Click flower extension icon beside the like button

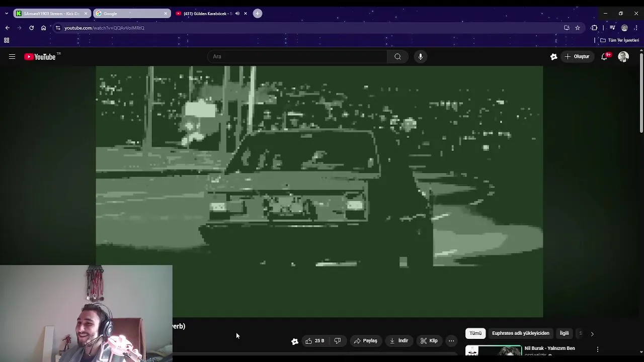(295, 341)
